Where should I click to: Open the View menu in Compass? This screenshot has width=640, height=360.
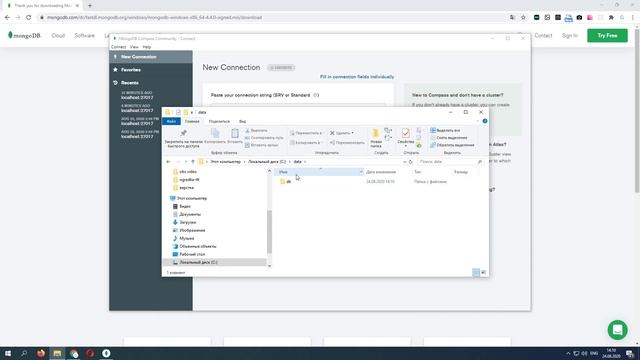click(134, 47)
